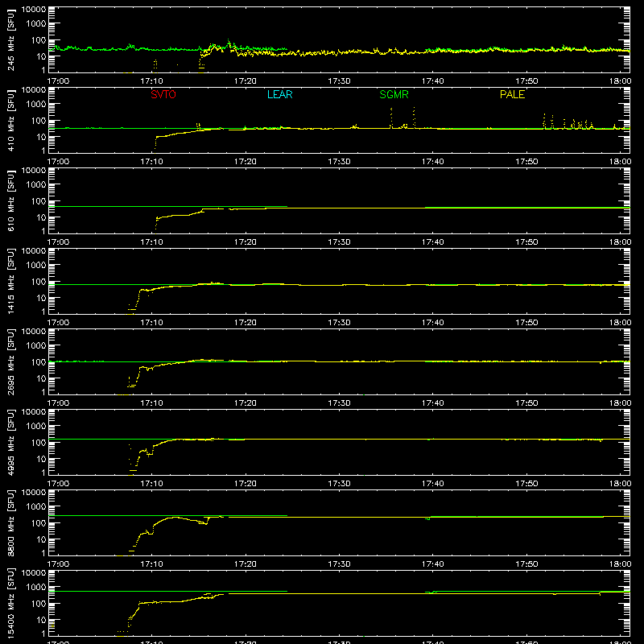644x644 pixels.
Task: Click 17:20 tick under the 410 MHz plot
Action: (x=246, y=162)
